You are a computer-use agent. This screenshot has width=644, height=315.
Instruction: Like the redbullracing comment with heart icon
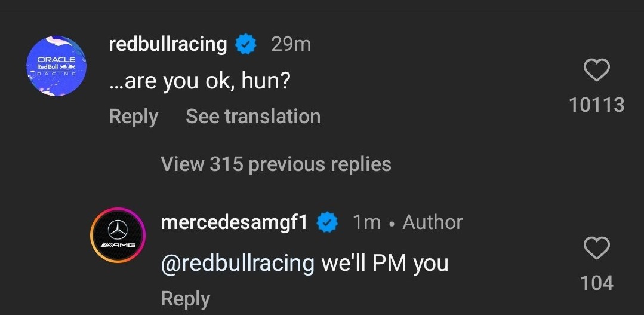[597, 70]
